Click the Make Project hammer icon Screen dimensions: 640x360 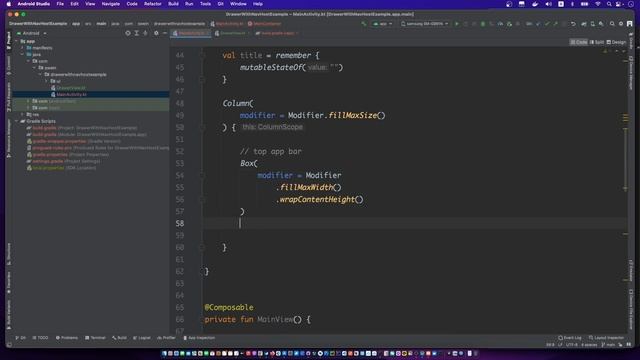(x=364, y=24)
